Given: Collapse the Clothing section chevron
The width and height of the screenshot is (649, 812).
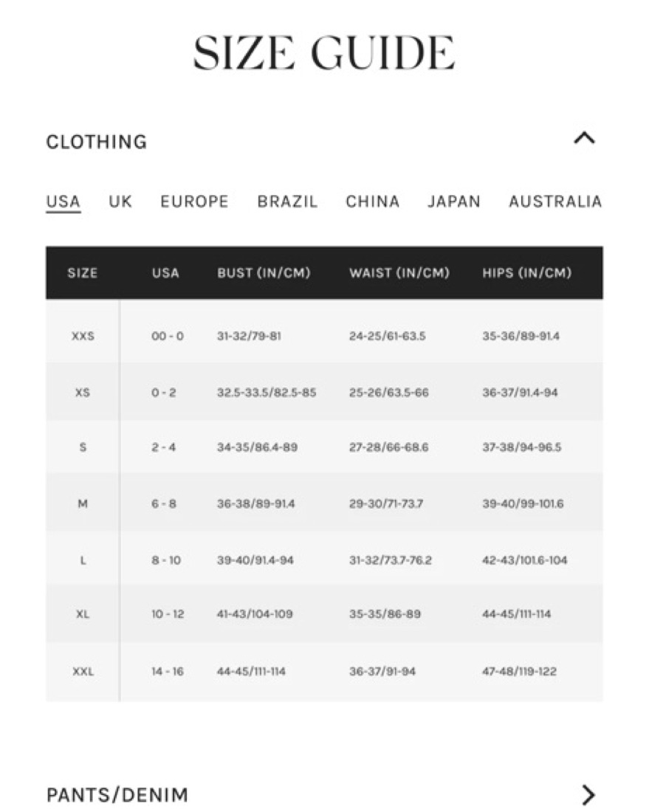Looking at the screenshot, I should pos(584,139).
